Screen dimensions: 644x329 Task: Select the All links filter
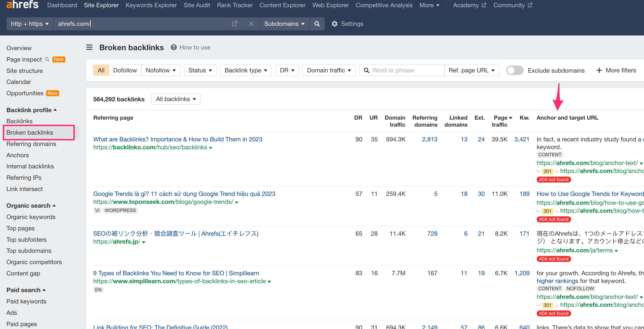101,70
